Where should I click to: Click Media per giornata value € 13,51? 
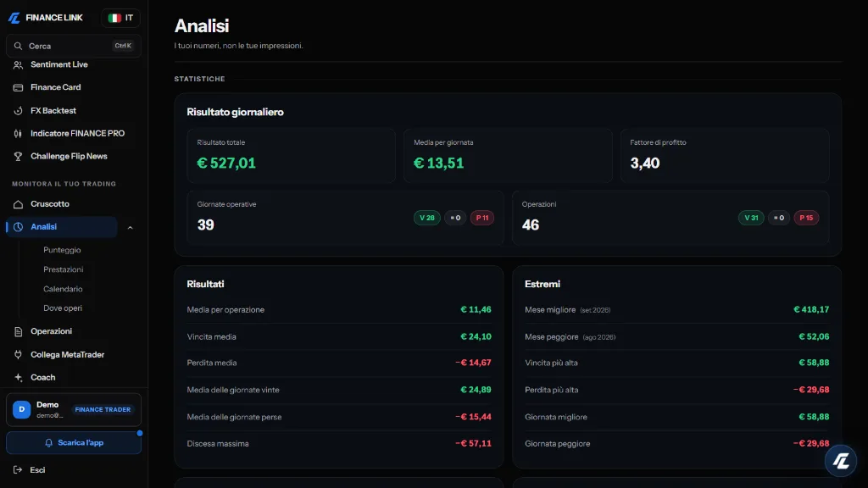(438, 164)
